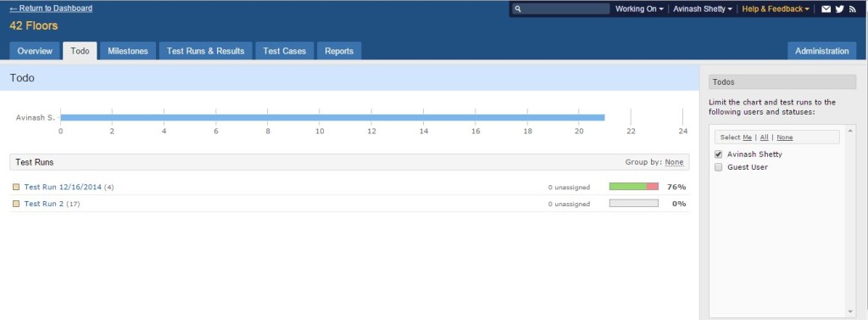
Task: Open the Help & Feedback dropdown
Action: pyautogui.click(x=776, y=8)
